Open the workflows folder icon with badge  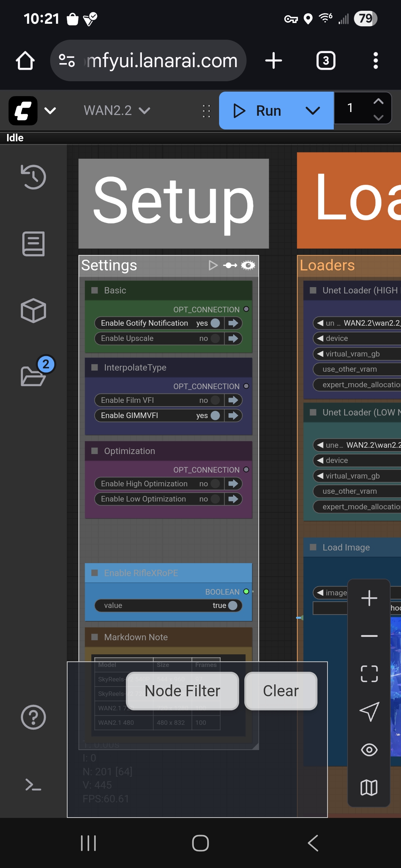33,376
